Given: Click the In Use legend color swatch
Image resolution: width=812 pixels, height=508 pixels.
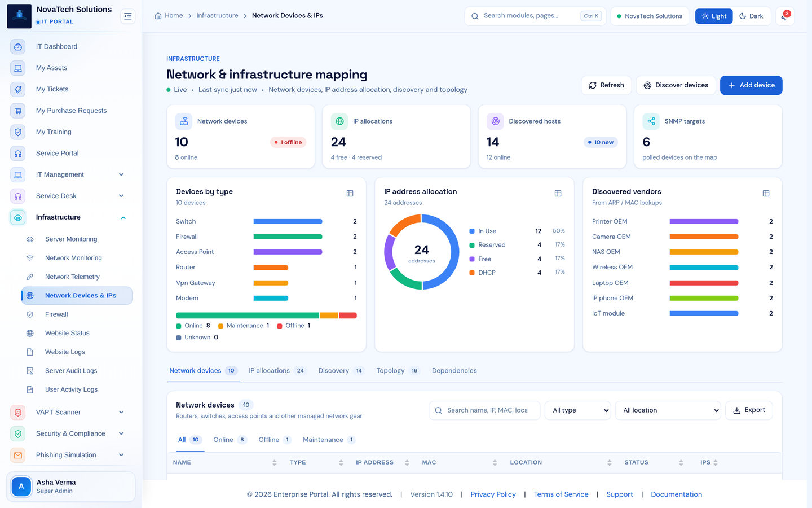Looking at the screenshot, I should click(x=472, y=231).
